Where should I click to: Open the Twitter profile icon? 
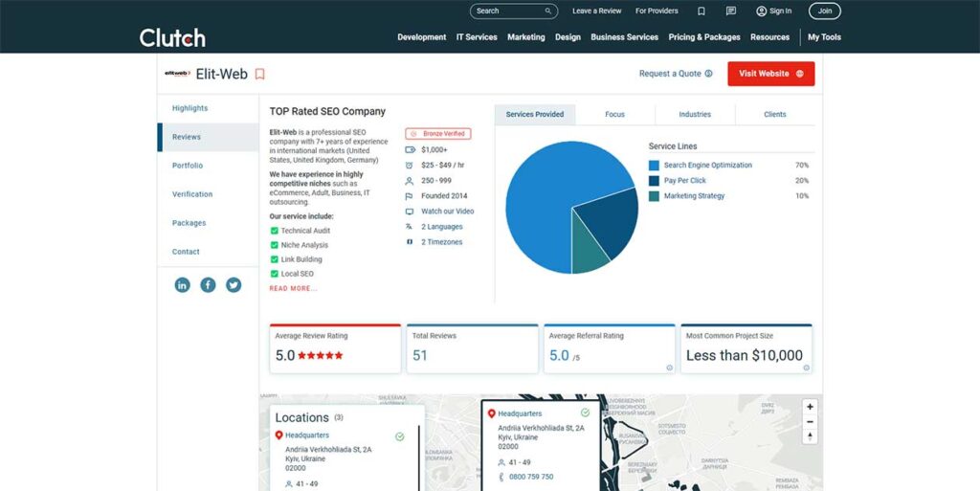[234, 285]
